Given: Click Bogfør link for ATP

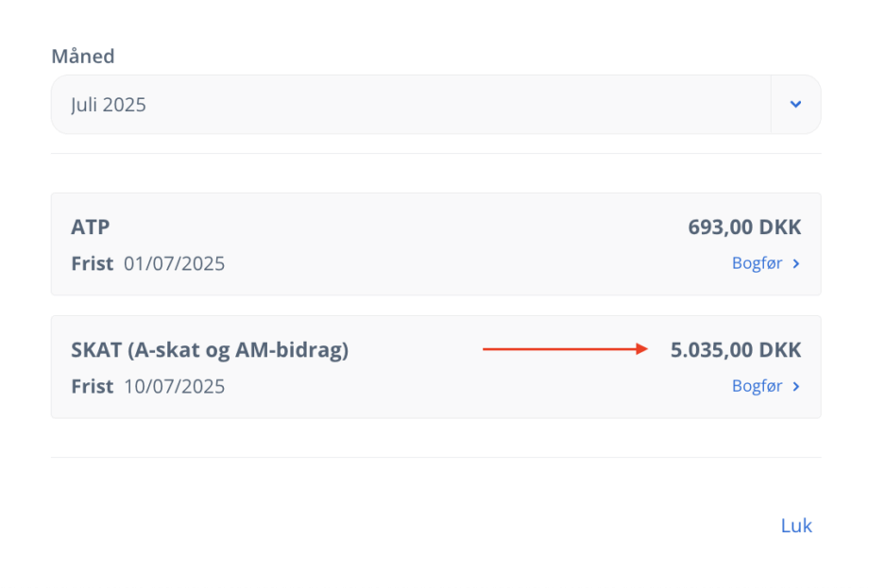Looking at the screenshot, I should [757, 263].
